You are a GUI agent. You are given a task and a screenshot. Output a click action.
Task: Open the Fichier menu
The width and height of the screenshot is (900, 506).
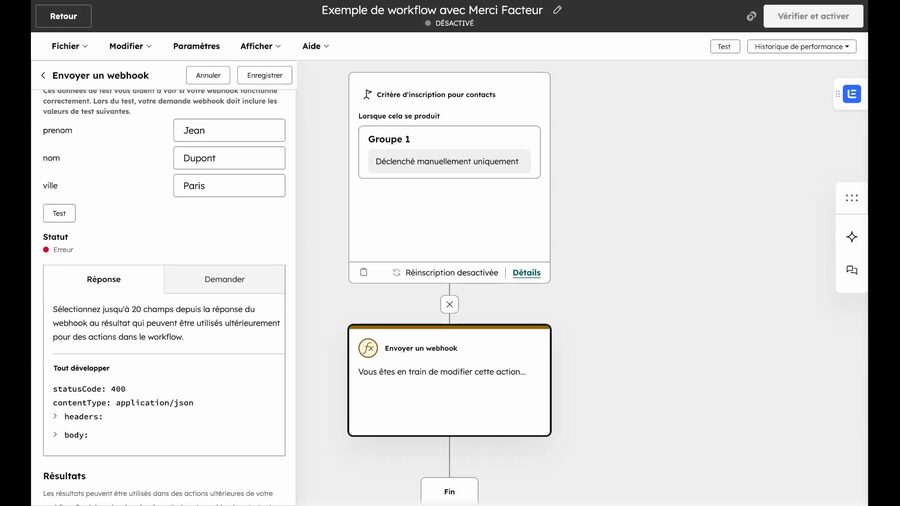[x=69, y=46]
